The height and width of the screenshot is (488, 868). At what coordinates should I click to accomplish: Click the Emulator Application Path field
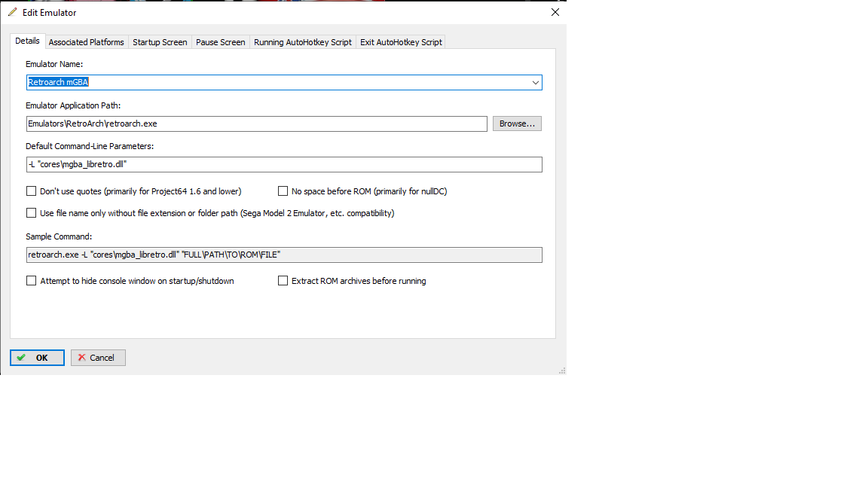coord(256,124)
